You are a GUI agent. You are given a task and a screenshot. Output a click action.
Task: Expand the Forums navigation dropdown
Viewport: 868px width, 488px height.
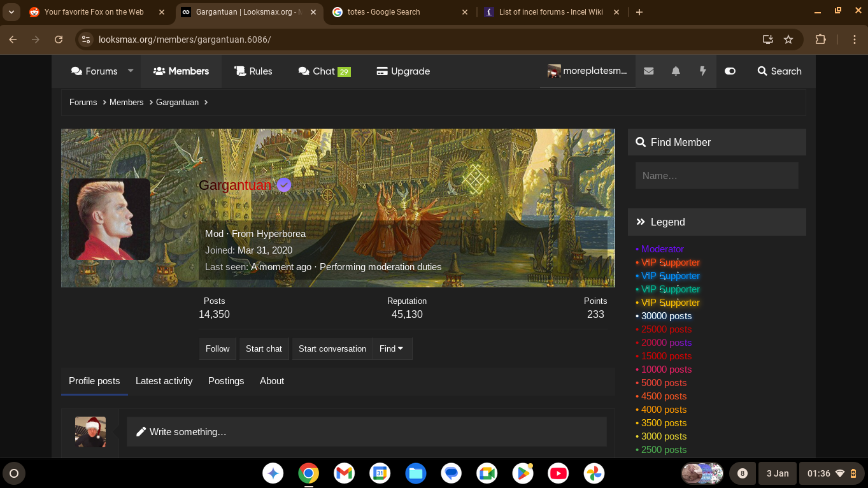click(x=130, y=71)
